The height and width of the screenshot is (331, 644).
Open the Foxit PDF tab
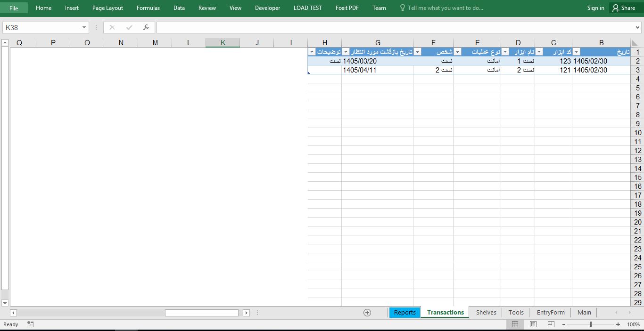(x=347, y=8)
